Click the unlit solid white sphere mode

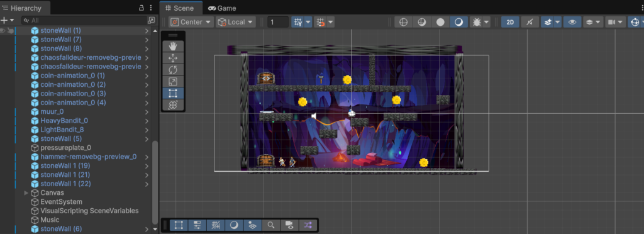[440, 22]
